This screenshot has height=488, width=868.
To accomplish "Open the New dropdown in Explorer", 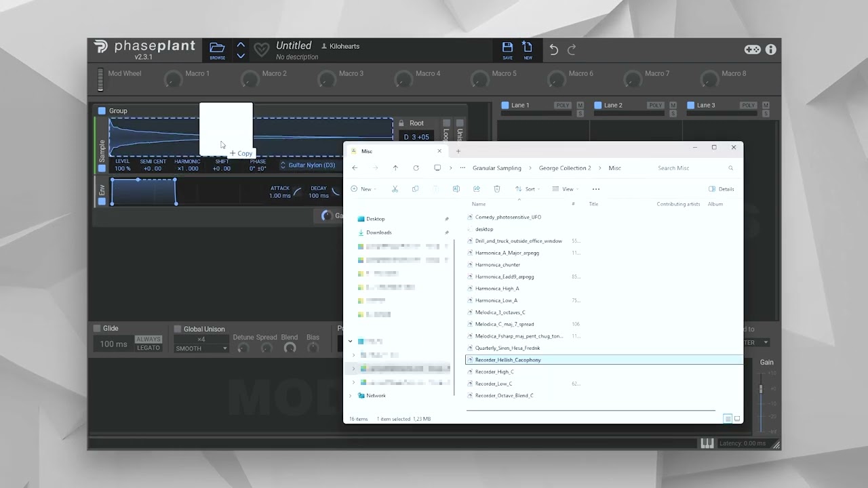I will (x=364, y=189).
